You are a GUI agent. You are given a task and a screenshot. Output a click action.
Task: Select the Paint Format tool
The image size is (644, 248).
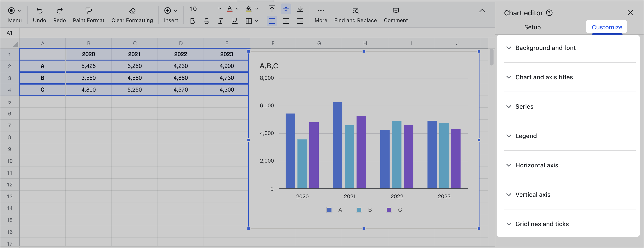pyautogui.click(x=88, y=11)
